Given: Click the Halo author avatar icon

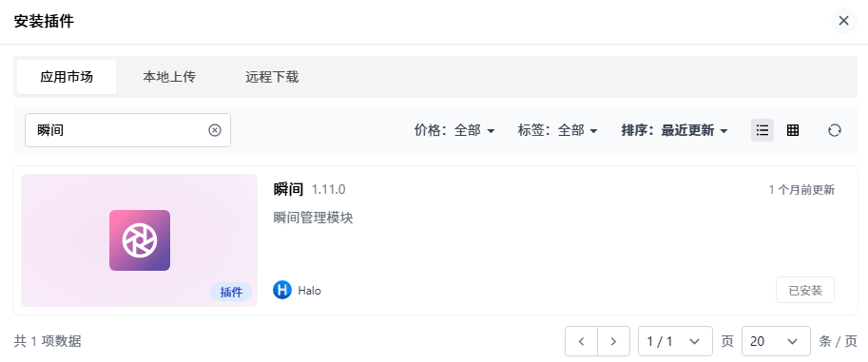Looking at the screenshot, I should click(x=282, y=290).
